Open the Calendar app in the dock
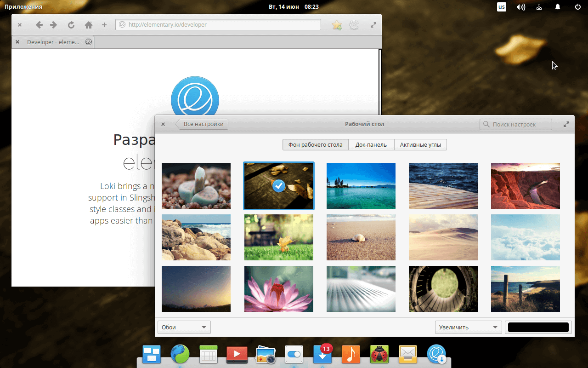 (208, 354)
